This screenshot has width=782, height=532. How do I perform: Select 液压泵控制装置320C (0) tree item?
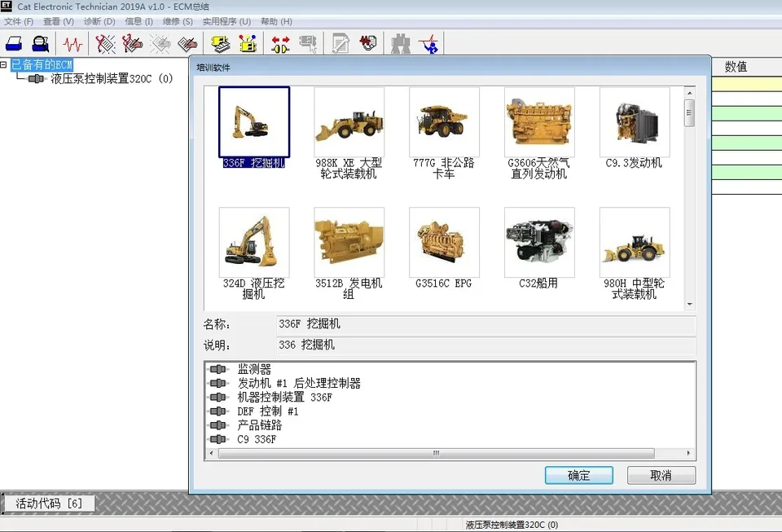pyautogui.click(x=112, y=79)
